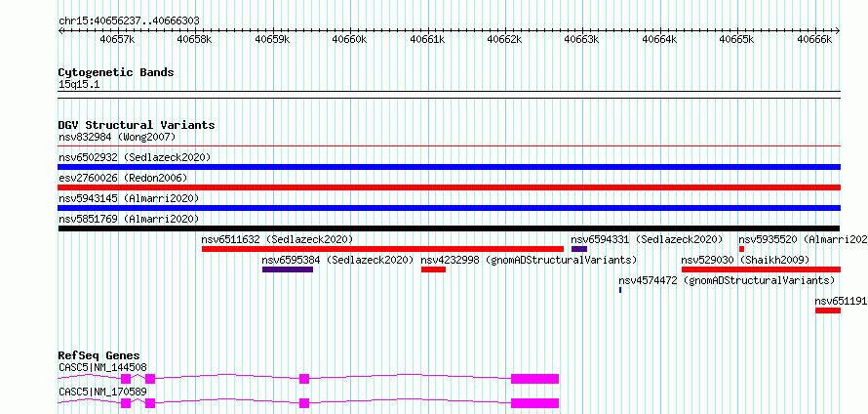Click the 40662k ruler tick label
Viewport: 868px width, 414px height.
coord(504,39)
